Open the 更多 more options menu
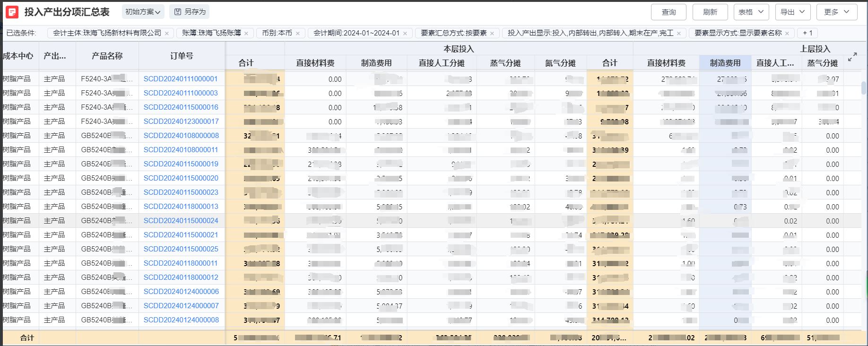Image resolution: width=868 pixels, height=346 pixels. tap(836, 12)
